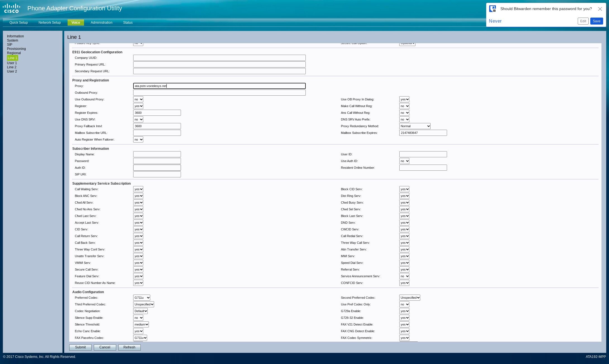Open the Preferred Codec dropdown
The image size is (609, 364).
[x=142, y=298]
